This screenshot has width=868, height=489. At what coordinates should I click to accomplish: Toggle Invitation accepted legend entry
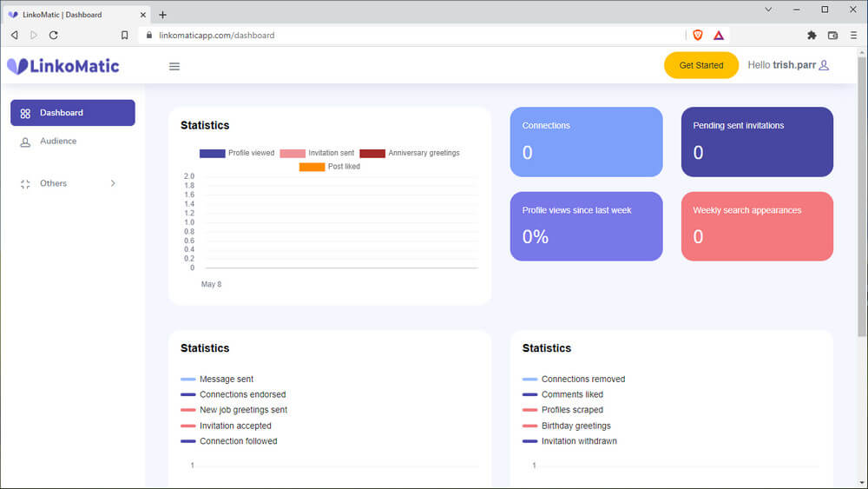click(226, 426)
